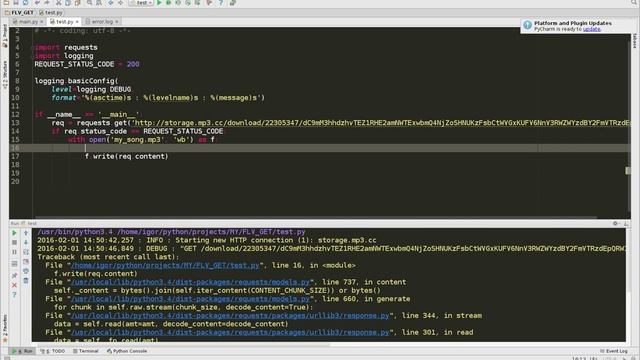Image resolution: width=640 pixels, height=360 pixels.
Task: Open the Terminal tool window tab
Action: (86, 351)
